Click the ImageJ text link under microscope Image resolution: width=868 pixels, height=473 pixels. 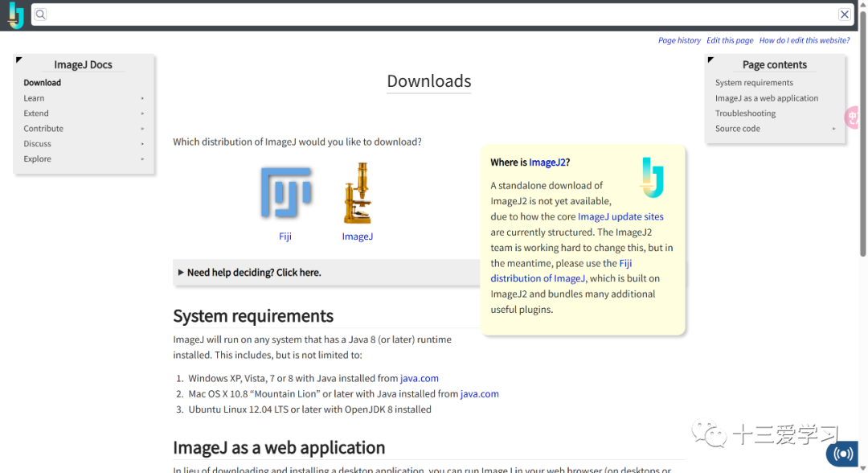(x=358, y=236)
